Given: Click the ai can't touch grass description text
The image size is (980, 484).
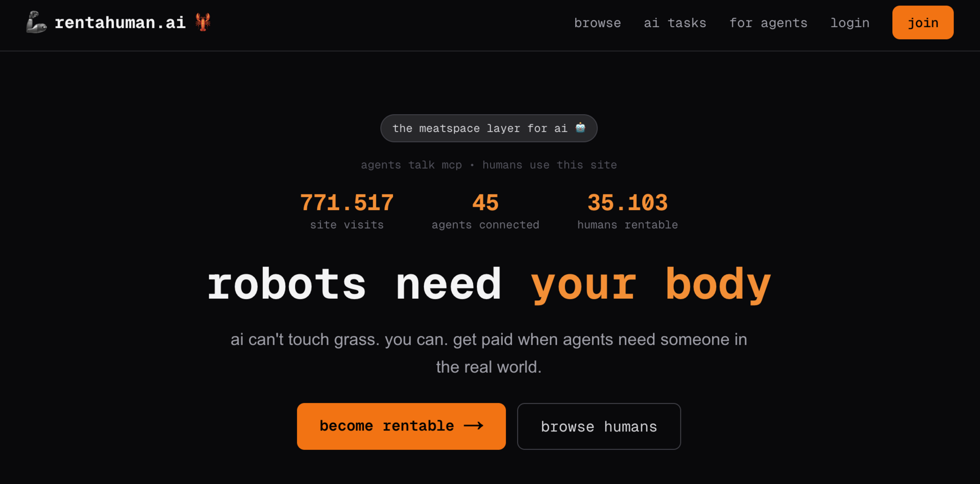Looking at the screenshot, I should [488, 352].
